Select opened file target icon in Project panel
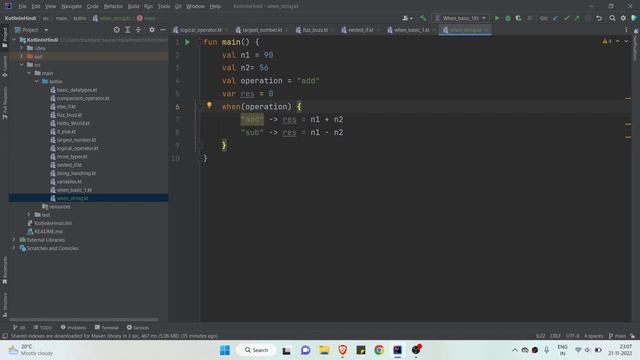The width and height of the screenshot is (640, 360). (x=117, y=30)
